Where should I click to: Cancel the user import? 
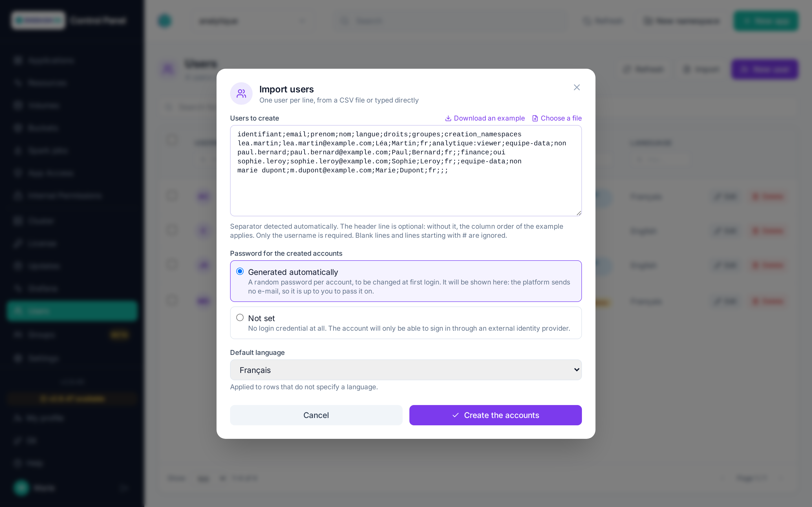pos(316,415)
